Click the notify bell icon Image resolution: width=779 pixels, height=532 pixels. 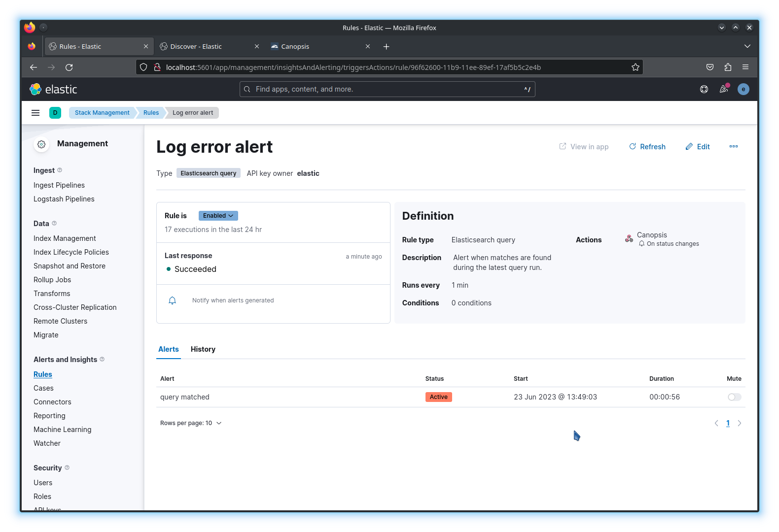pyautogui.click(x=172, y=300)
